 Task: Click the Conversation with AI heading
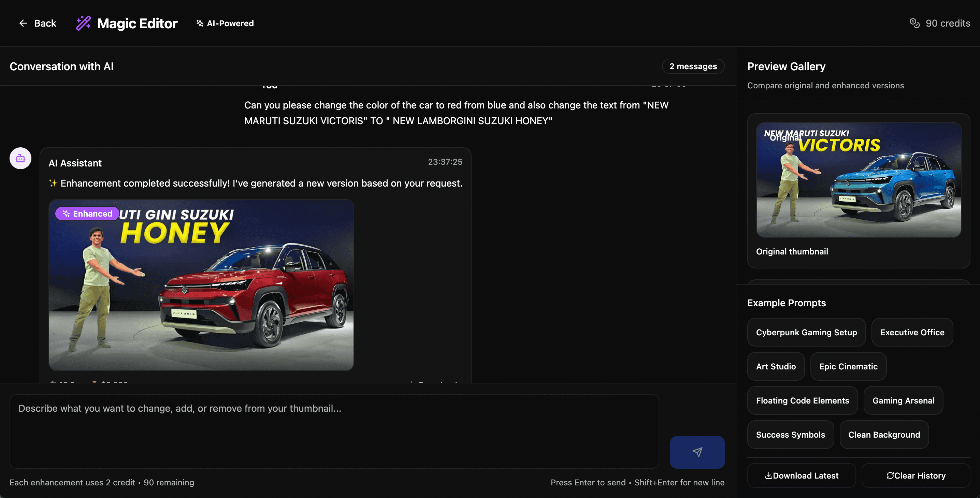[62, 67]
